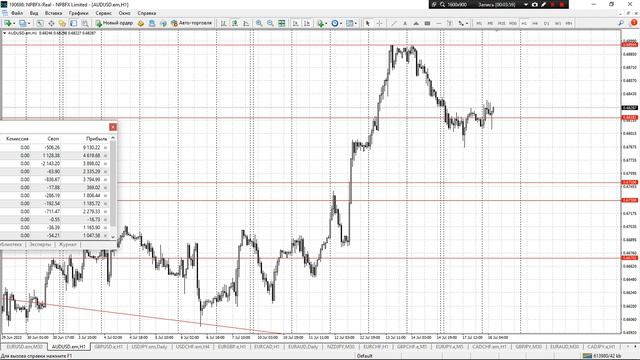Expand the New Chart dropdown arrow
Image resolution: width=640 pixels, height=360 pixels.
[14, 23]
